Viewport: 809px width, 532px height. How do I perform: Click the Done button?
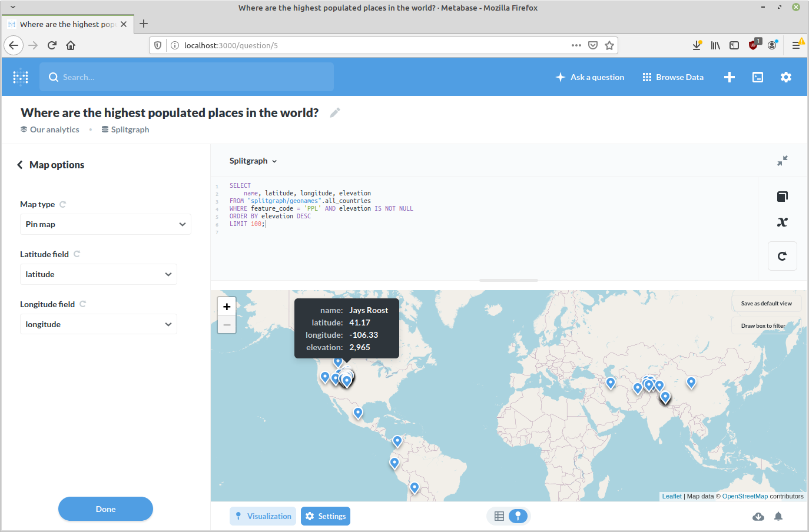105,509
